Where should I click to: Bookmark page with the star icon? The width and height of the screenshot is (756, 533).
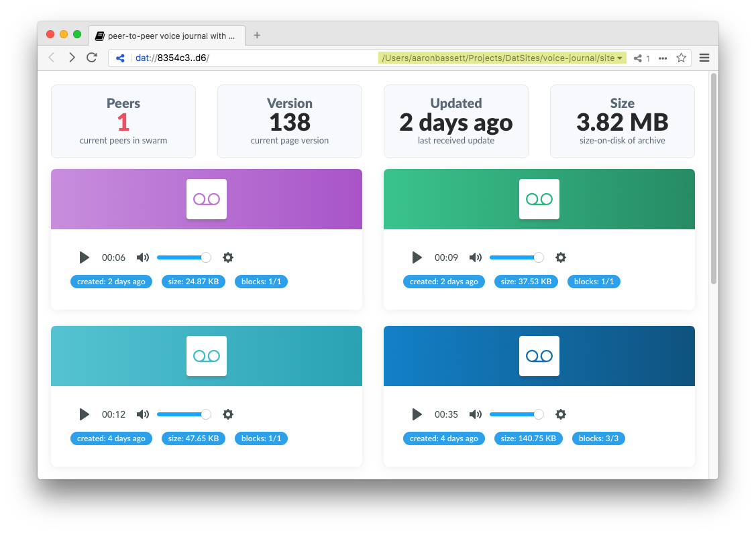point(682,58)
